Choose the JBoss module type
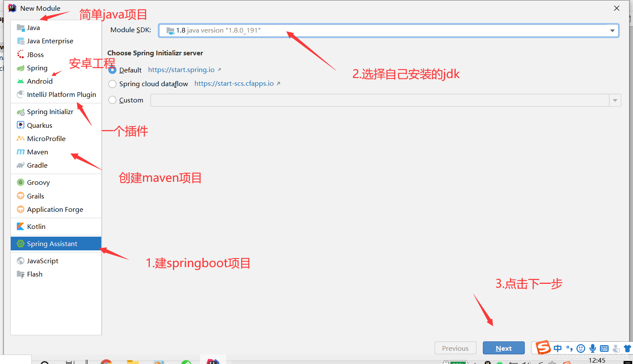 click(x=56, y=54)
